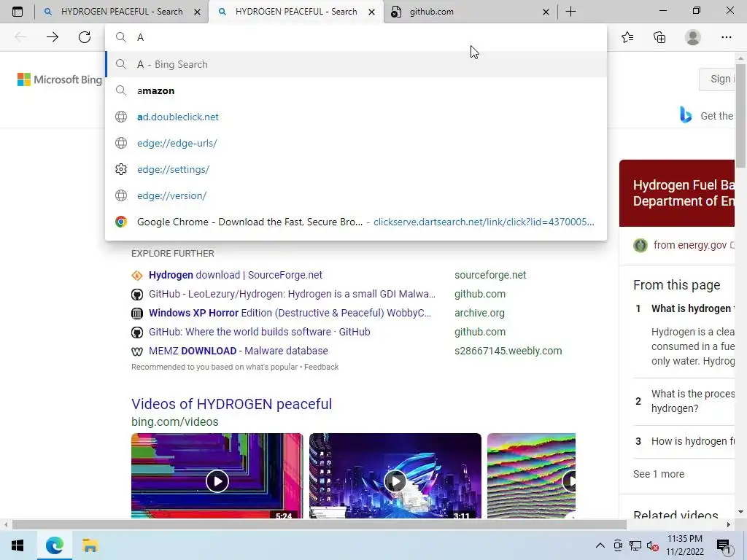
Task: Open File Explorer from taskbar
Action: point(90,545)
